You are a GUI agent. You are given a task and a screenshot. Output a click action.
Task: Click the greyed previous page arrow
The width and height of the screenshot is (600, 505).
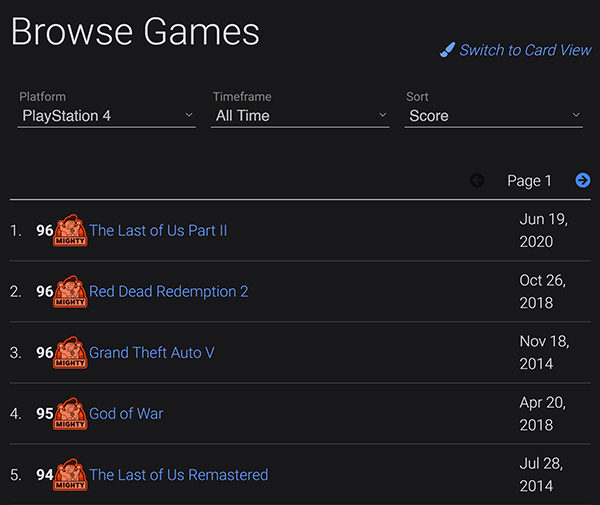point(477,180)
